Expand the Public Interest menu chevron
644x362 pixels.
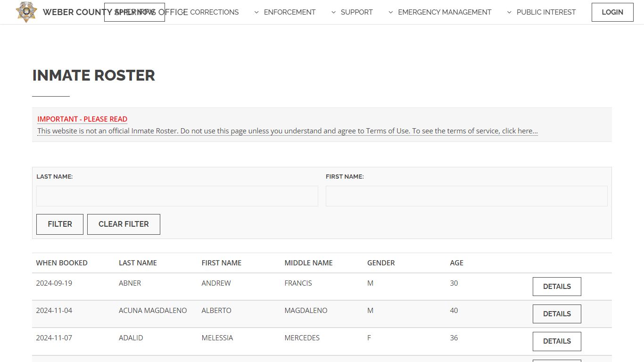pyautogui.click(x=509, y=12)
